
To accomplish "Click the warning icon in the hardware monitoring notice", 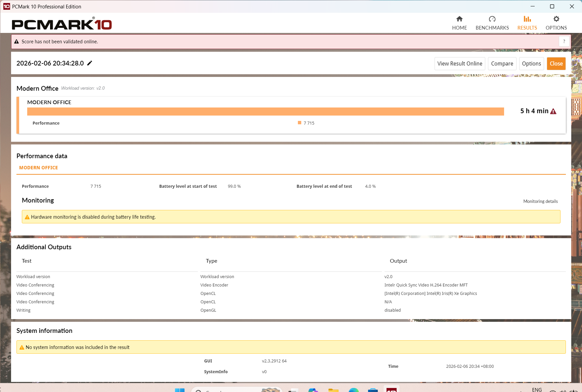I will coord(27,217).
